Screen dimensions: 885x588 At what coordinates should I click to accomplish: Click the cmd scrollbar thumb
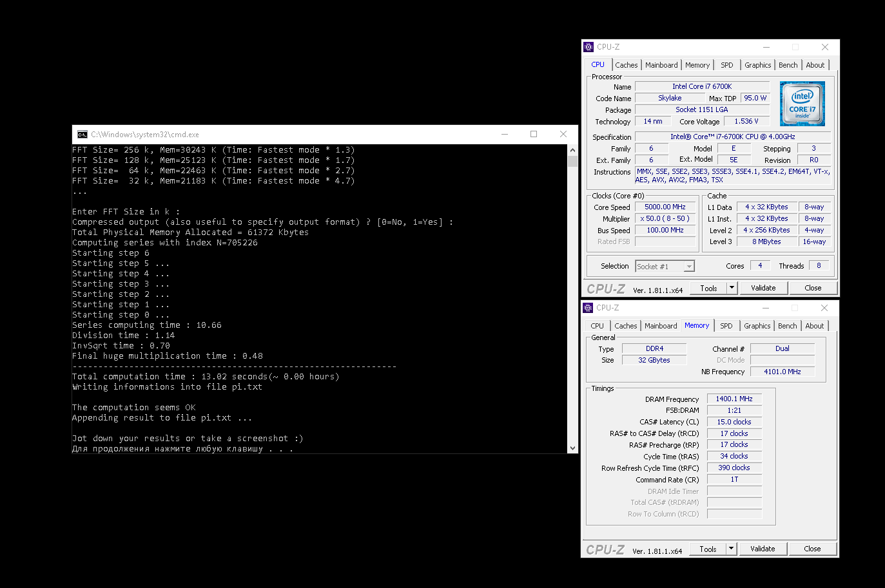[572, 160]
